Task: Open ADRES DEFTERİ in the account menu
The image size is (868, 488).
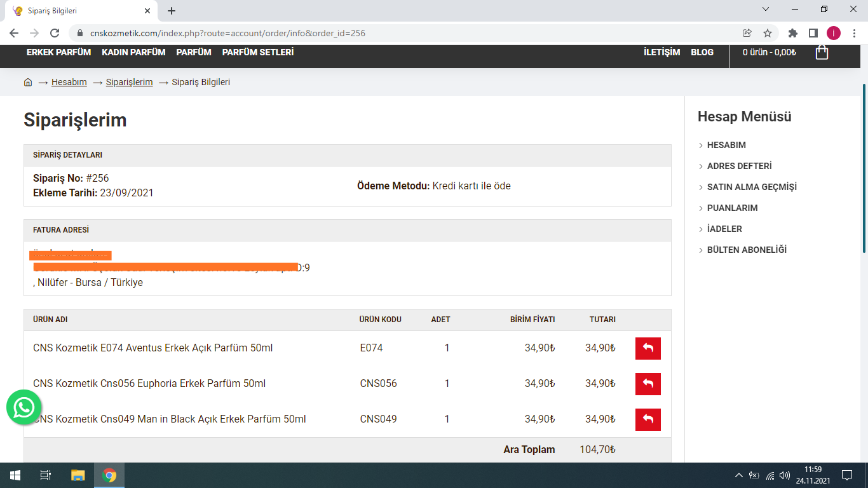Action: [739, 166]
